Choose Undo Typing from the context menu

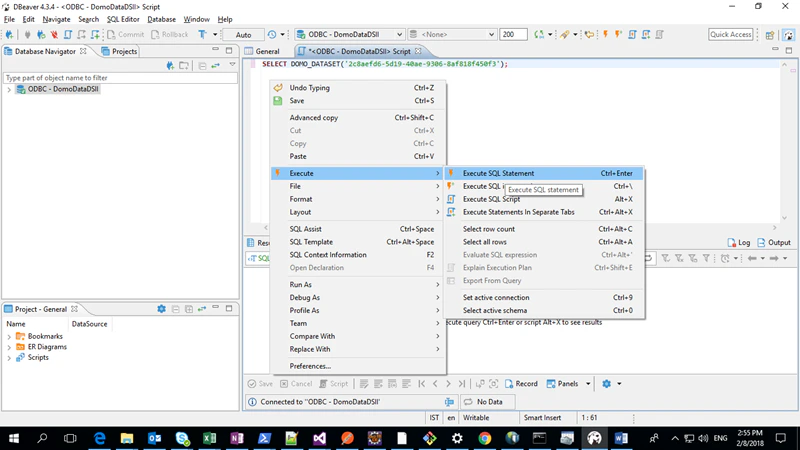358,88
